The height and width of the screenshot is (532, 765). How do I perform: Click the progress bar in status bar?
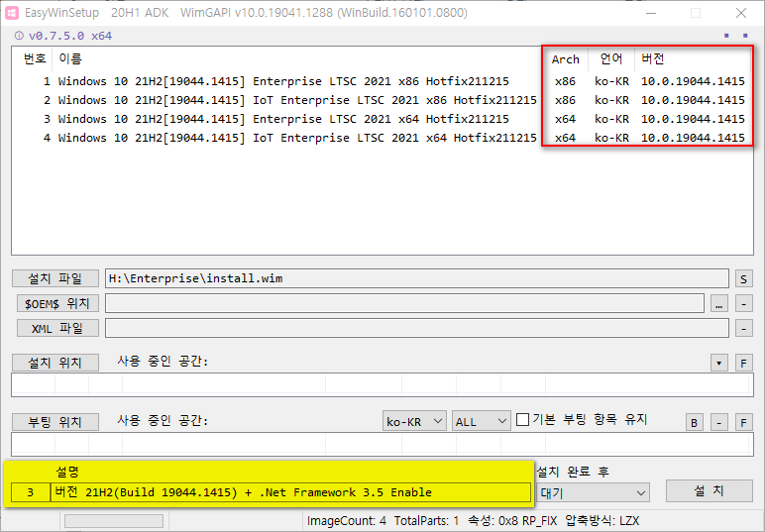pyautogui.click(x=114, y=521)
